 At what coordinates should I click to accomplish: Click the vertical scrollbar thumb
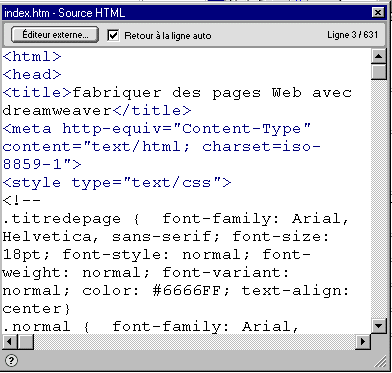378,72
